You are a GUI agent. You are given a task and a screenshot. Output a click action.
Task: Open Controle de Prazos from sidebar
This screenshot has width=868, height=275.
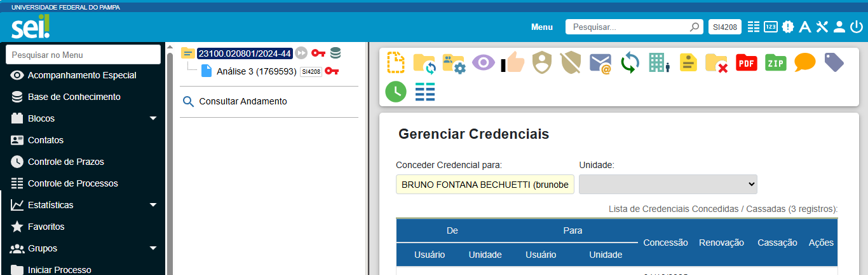coord(65,162)
